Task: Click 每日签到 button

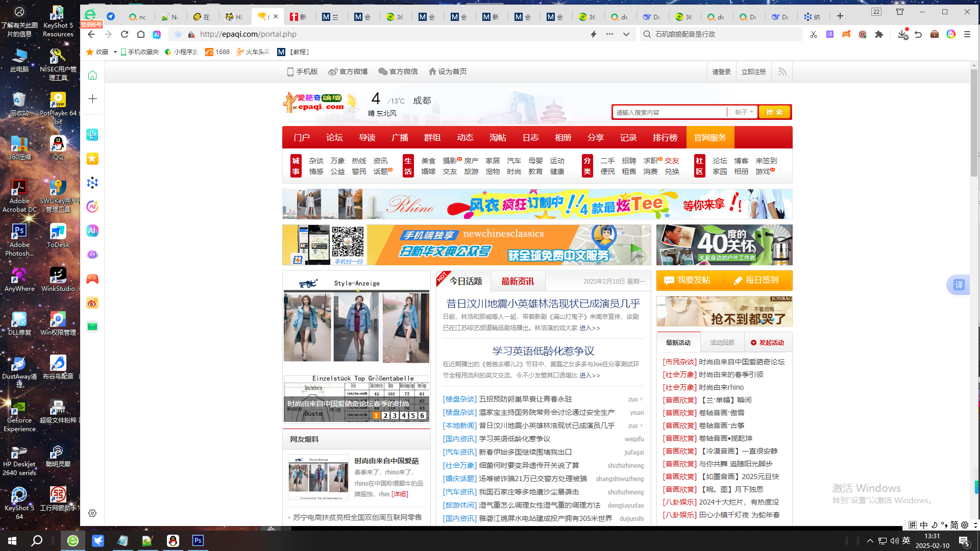Action: point(756,280)
